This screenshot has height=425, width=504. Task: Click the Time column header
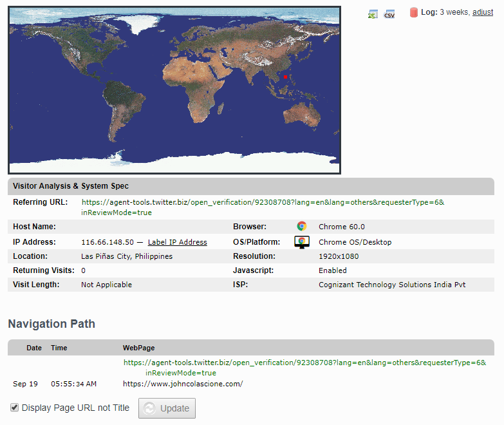pyautogui.click(x=59, y=348)
